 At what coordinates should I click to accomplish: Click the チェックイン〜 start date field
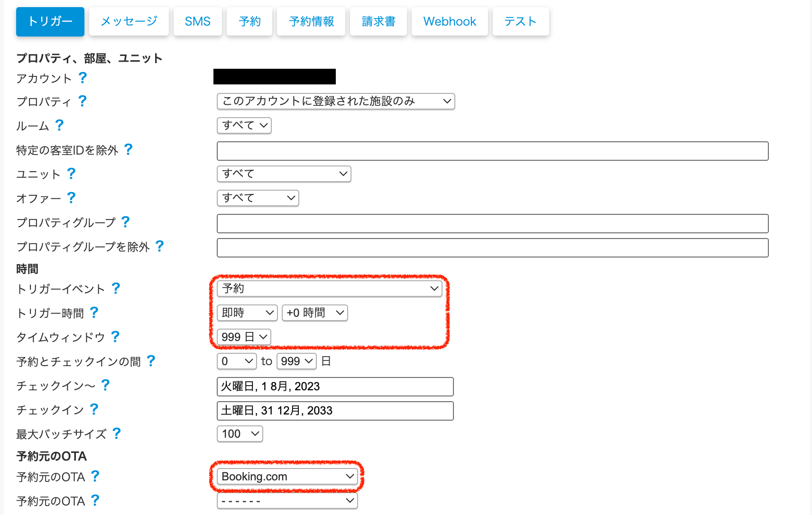coord(335,386)
